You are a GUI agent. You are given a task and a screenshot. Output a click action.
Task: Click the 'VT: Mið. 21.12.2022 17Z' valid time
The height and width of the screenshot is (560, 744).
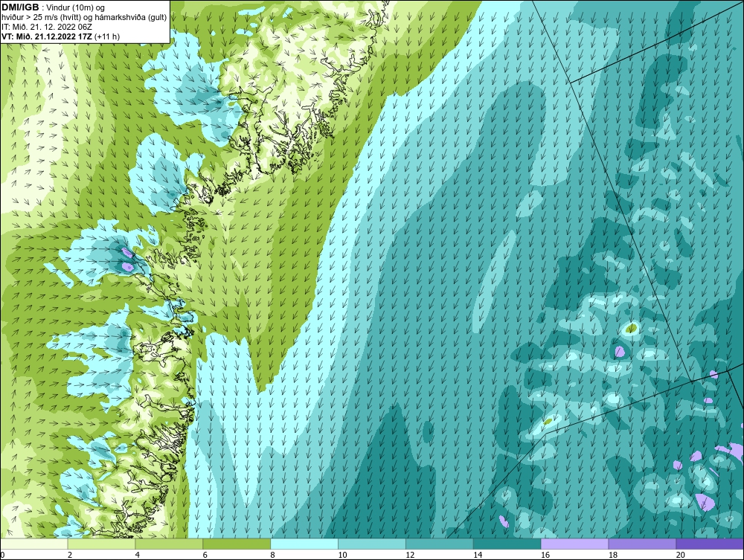pos(47,36)
